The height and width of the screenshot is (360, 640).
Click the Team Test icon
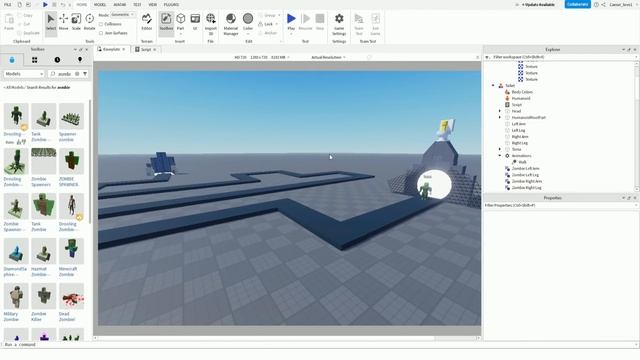[359, 24]
